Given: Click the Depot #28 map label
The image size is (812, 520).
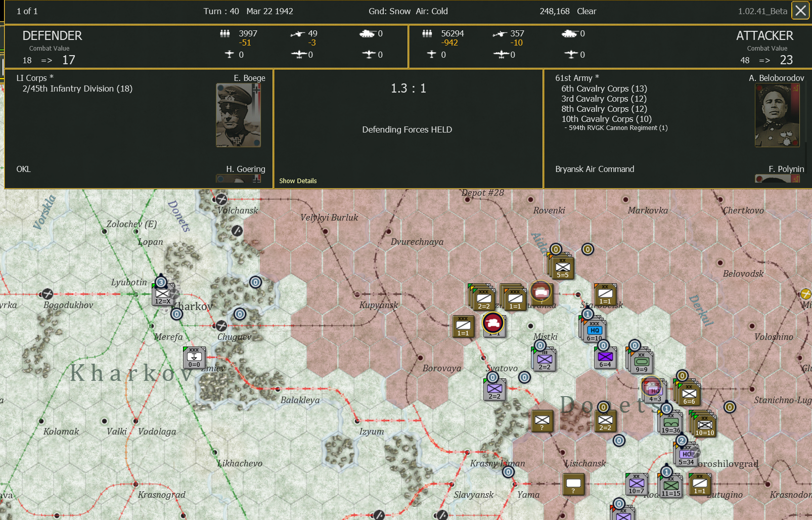Looking at the screenshot, I should pos(482,193).
